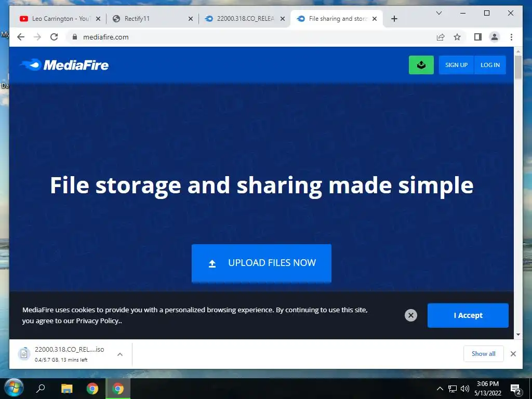Close the File sharing and storage tab
The height and width of the screenshot is (399, 532).
(x=375, y=19)
